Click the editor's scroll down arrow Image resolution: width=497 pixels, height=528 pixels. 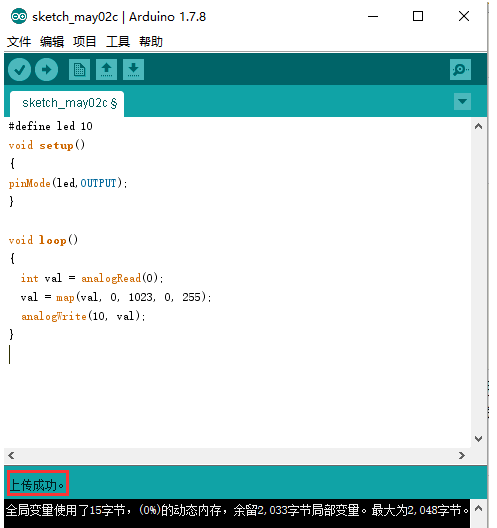(478, 439)
